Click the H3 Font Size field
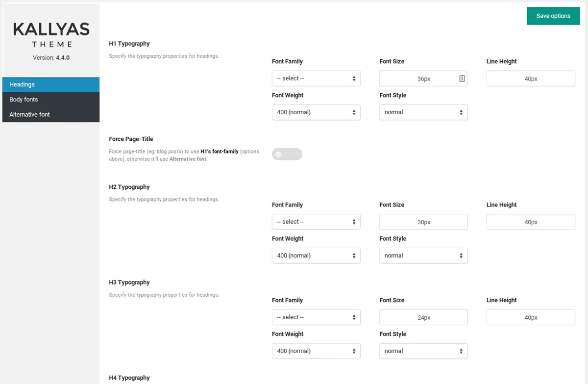The image size is (588, 384). tap(423, 317)
